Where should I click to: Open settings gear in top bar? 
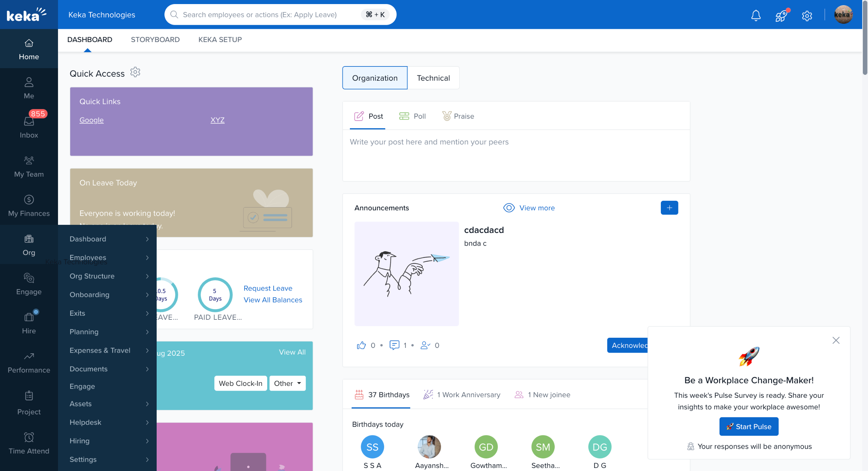[807, 15]
